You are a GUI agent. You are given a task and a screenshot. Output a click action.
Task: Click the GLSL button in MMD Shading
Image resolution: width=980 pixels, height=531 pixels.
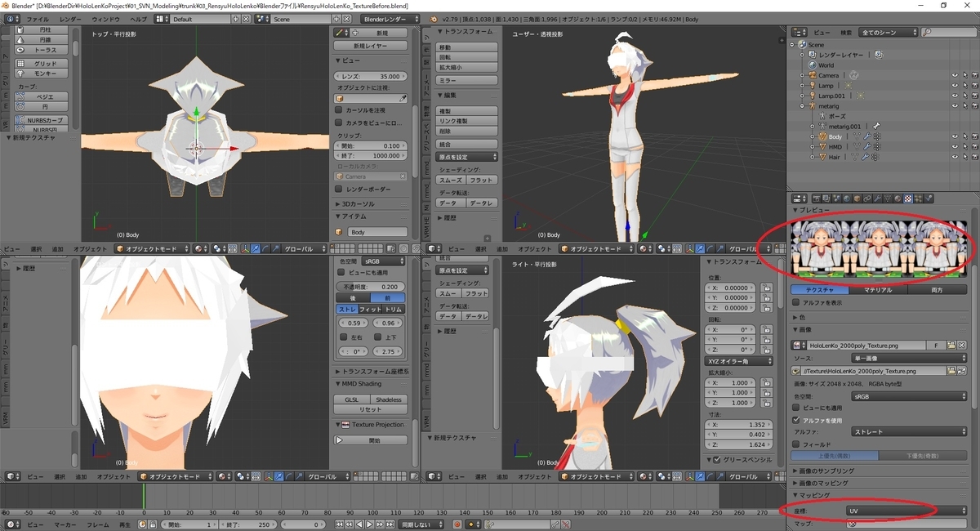pyautogui.click(x=352, y=399)
